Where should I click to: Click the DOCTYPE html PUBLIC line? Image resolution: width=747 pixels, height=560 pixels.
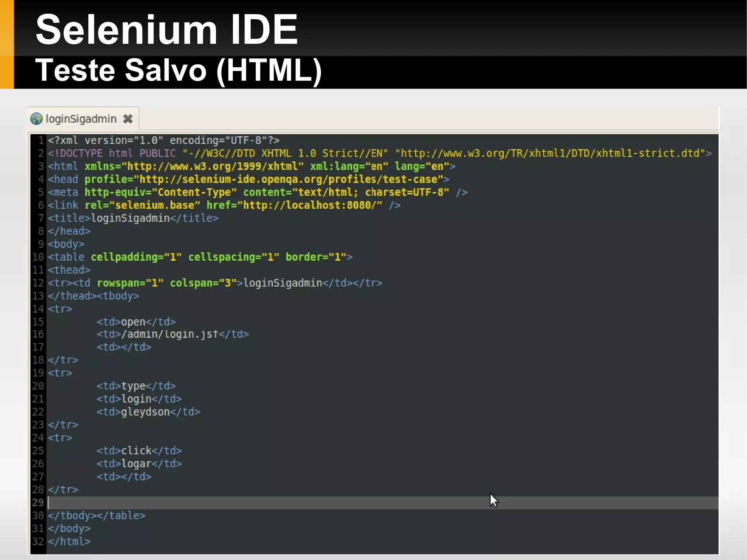(x=379, y=153)
